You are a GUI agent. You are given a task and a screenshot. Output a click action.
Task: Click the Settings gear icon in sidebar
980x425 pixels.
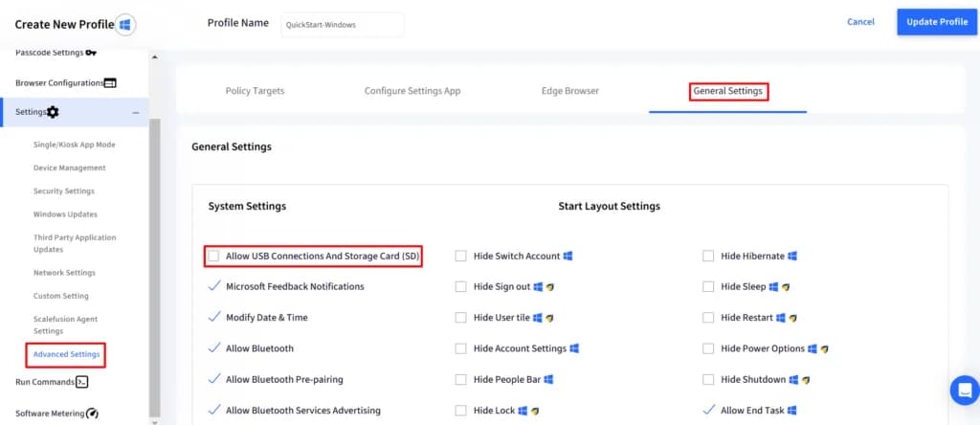[53, 112]
